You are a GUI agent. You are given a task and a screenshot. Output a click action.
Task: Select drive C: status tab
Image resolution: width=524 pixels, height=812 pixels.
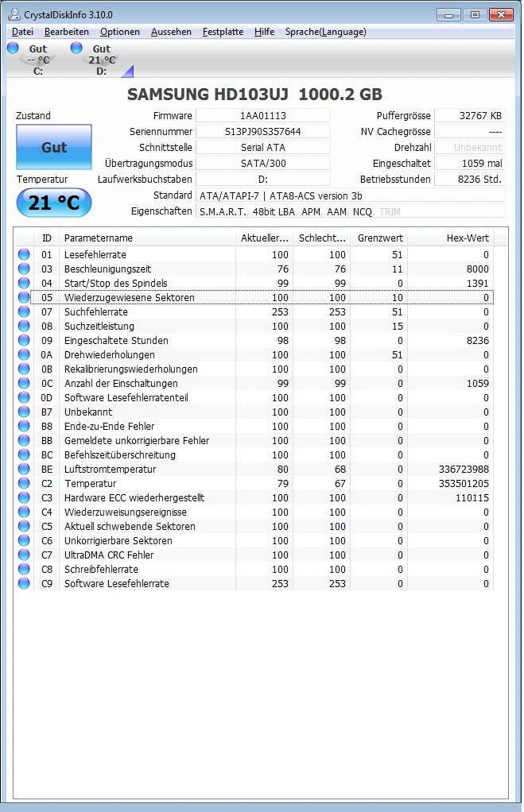32,60
